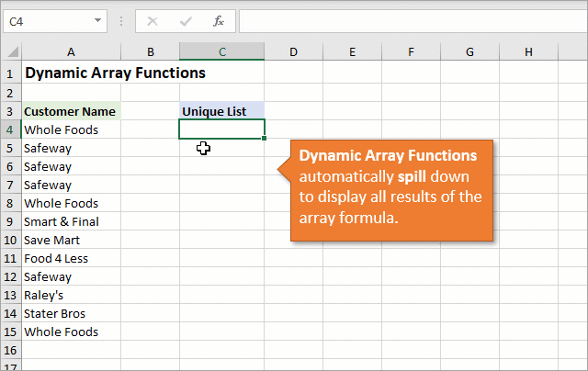Select the Dynamic Array Functions title cell
This screenshot has width=588, height=371.
pos(114,73)
